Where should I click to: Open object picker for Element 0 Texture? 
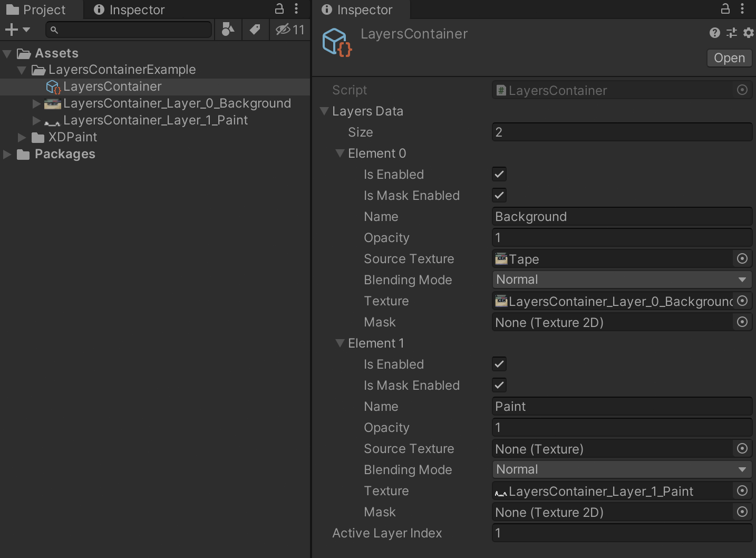tap(742, 301)
